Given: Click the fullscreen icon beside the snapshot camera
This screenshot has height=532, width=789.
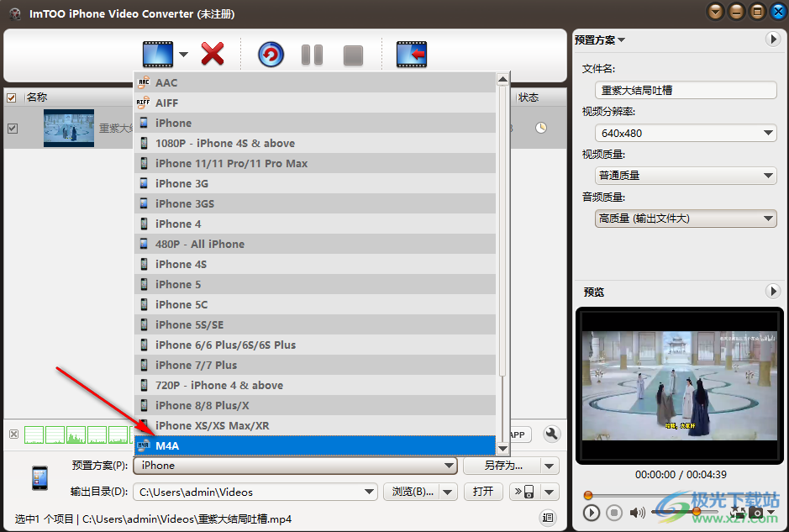Looking at the screenshot, I should (x=739, y=512).
